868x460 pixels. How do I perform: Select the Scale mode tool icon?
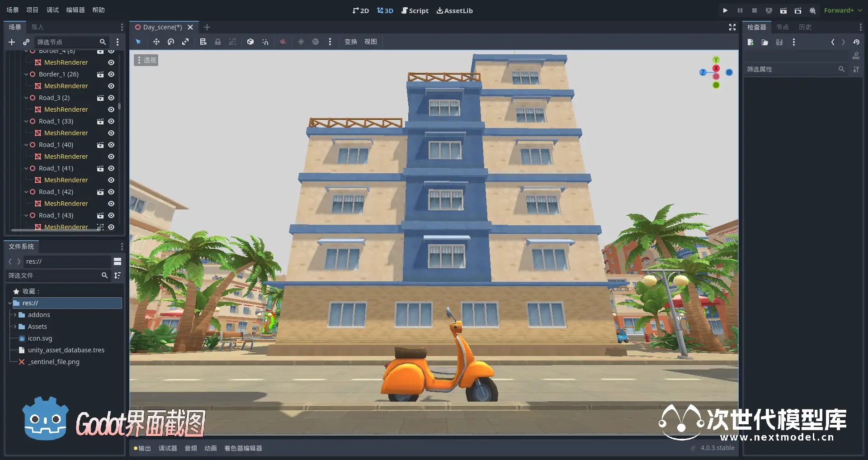[185, 42]
